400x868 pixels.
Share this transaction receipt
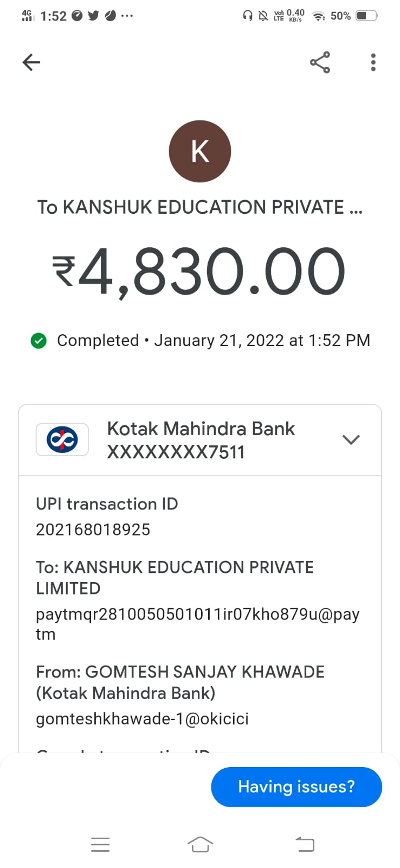click(320, 62)
